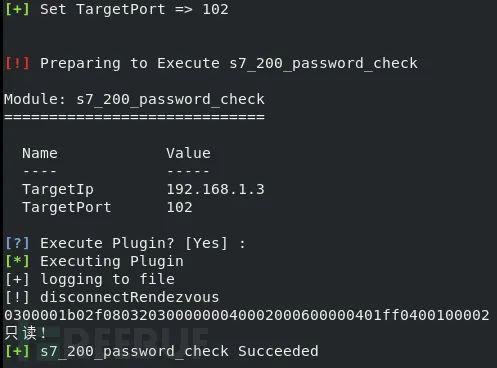Click the Module: s7_200_password_check heading

pos(134,99)
